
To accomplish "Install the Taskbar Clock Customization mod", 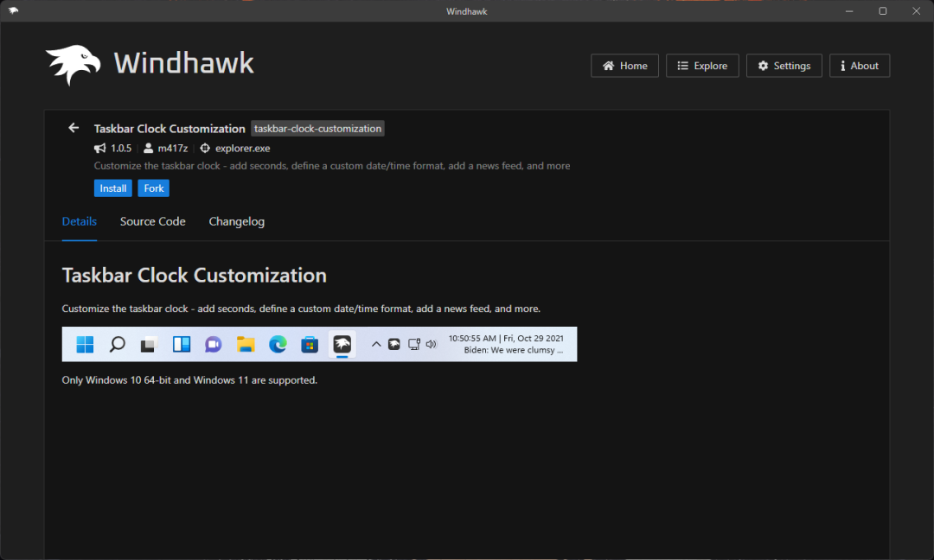I will coord(112,188).
